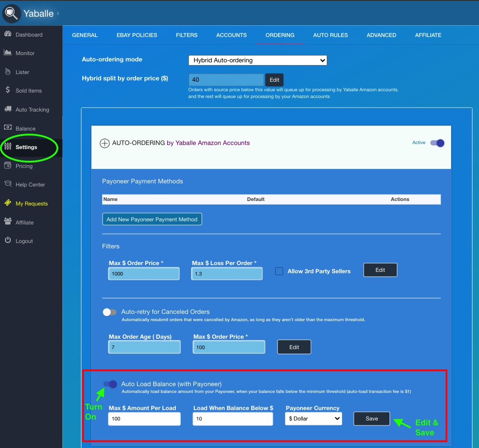Click the Max $ Amount Per Load field

[145, 419]
